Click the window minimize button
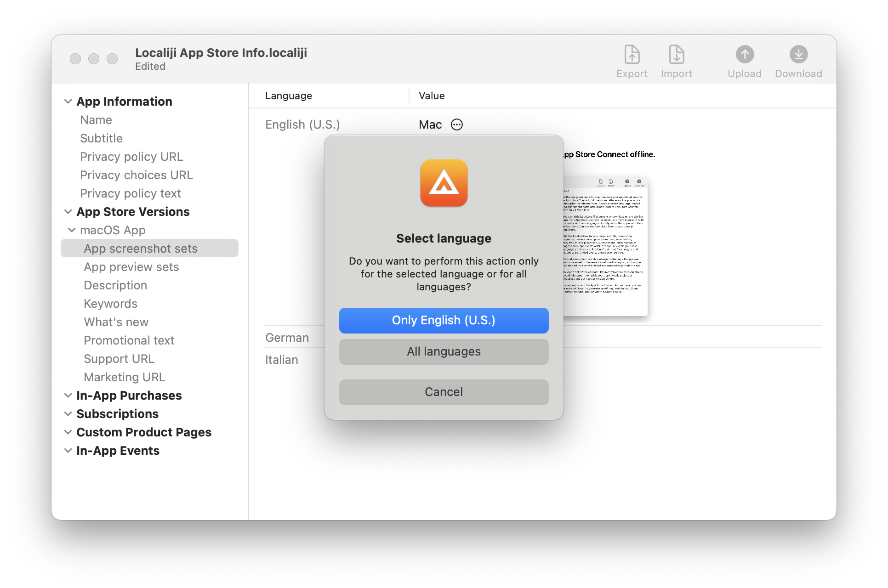This screenshot has height=588, width=888. tap(94, 59)
